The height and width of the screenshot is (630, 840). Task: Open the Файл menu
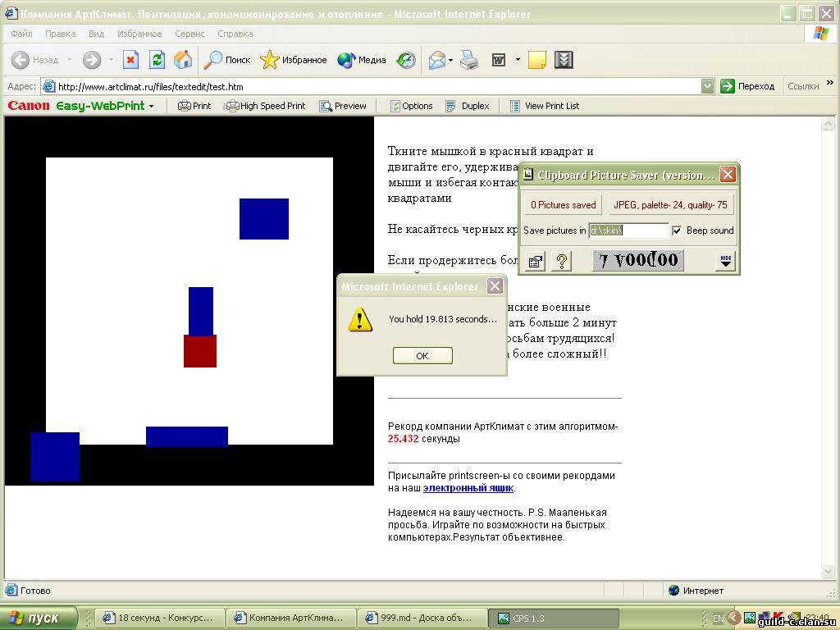click(x=21, y=34)
